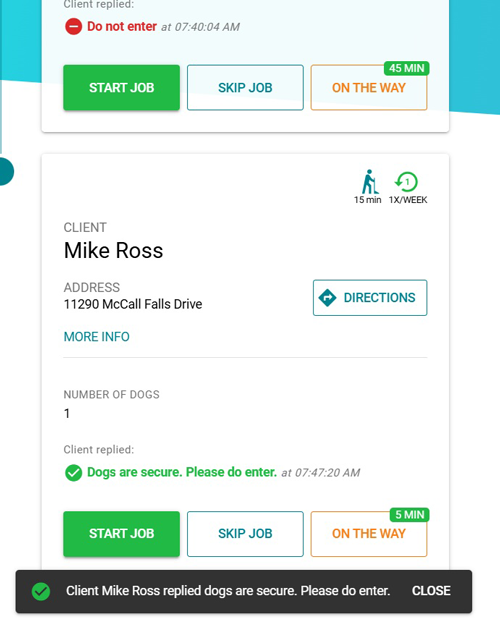Click the red Do not enter icon
The width and height of the screenshot is (500, 618).
point(73,27)
